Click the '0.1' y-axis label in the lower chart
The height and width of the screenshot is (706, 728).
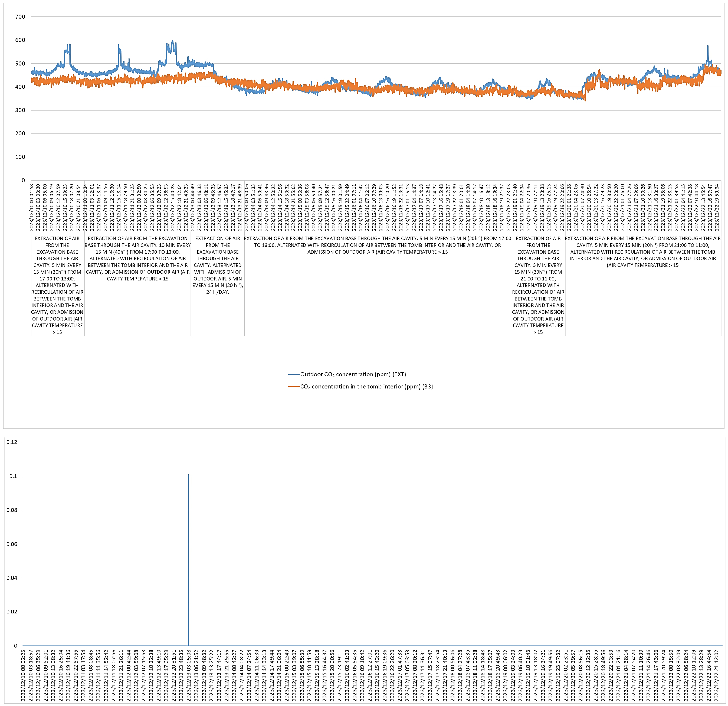(13, 476)
